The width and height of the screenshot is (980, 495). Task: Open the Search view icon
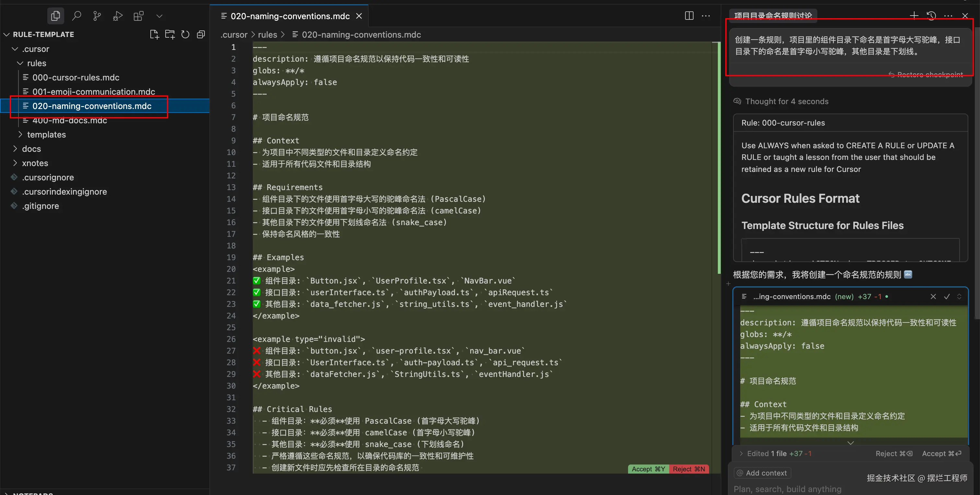tap(76, 16)
